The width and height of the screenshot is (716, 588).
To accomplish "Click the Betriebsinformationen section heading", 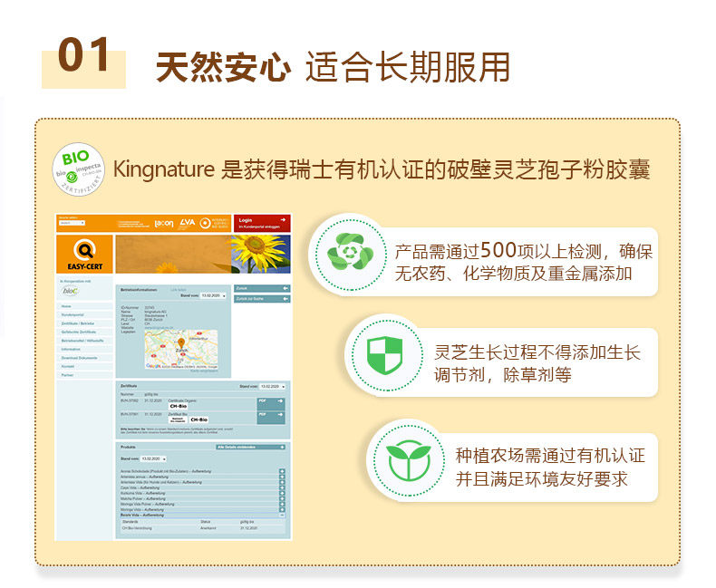I will click(139, 290).
